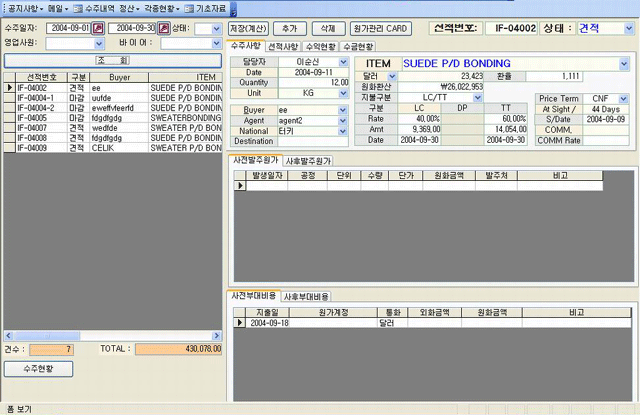This screenshot has height=415, width=640.
Task: Expand the Agent dropdown showing agent2
Action: [x=342, y=121]
